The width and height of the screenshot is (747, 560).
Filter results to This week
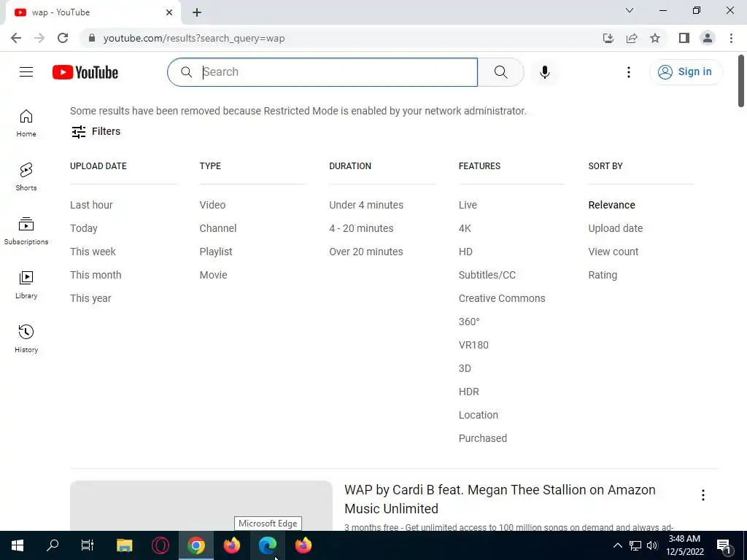click(93, 252)
